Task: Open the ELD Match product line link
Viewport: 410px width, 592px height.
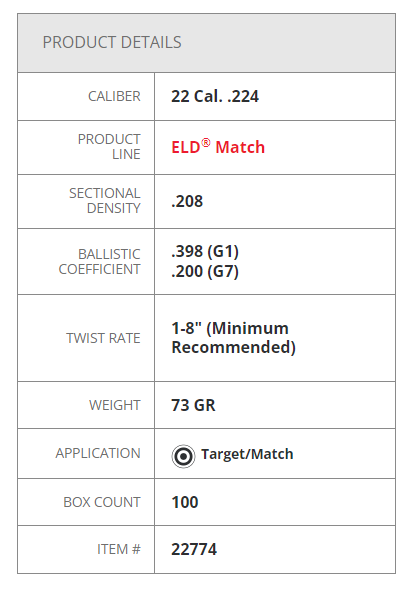Action: (218, 146)
